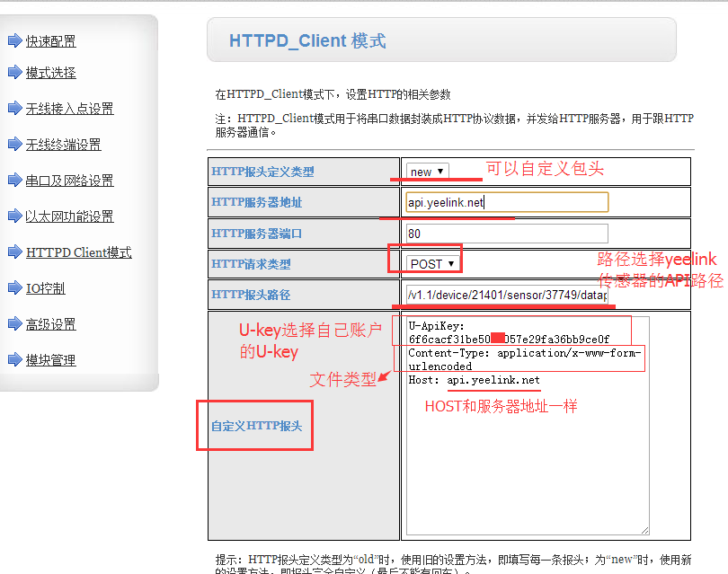This screenshot has width=728, height=574.
Task: Click the arrow icon beside 以太网功能设置
Action: click(x=14, y=216)
